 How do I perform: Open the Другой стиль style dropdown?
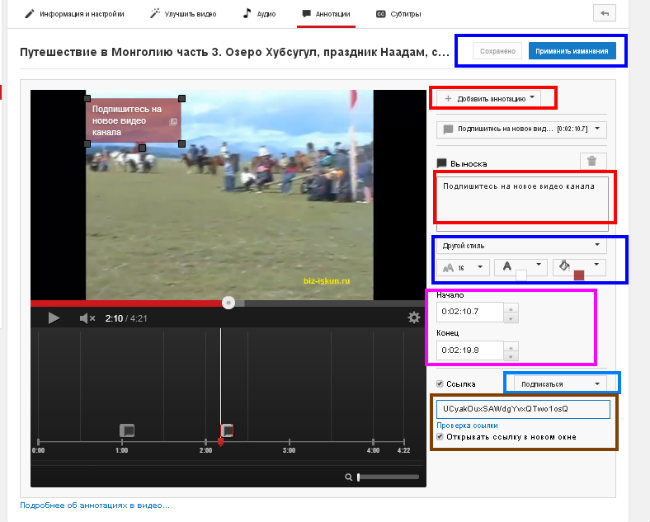[521, 245]
